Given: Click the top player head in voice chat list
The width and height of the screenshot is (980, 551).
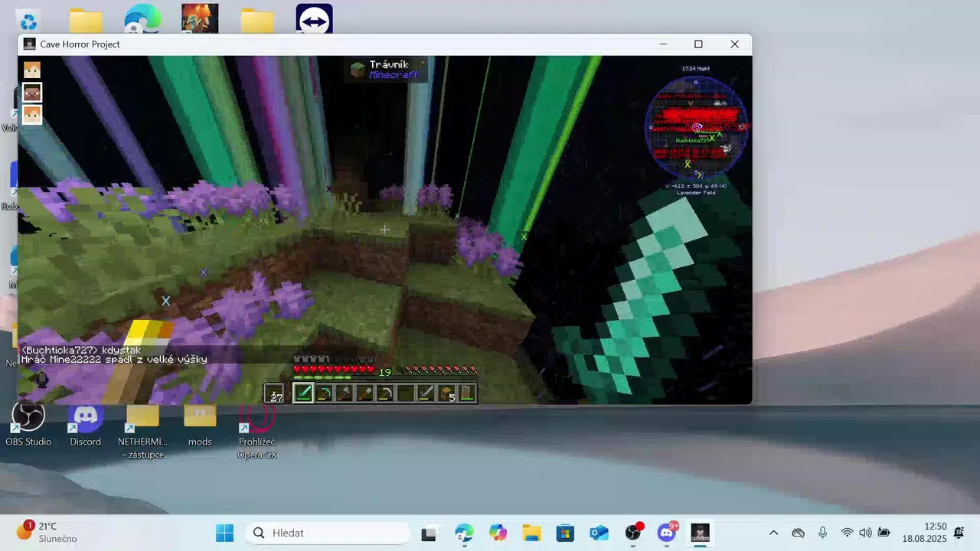Looking at the screenshot, I should (31, 70).
